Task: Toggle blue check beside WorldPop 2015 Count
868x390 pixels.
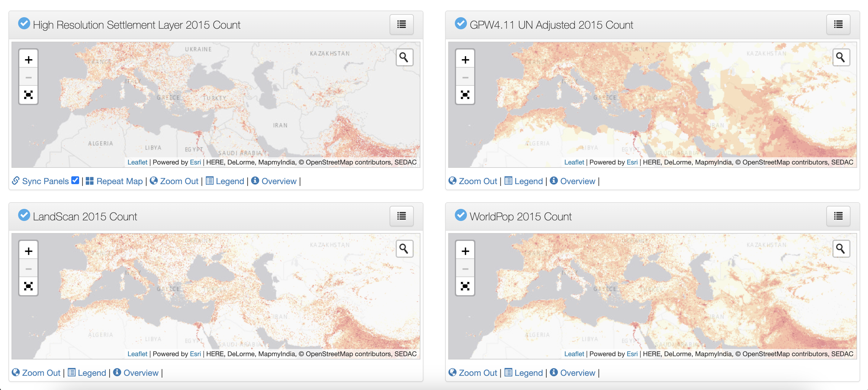Action: (461, 215)
